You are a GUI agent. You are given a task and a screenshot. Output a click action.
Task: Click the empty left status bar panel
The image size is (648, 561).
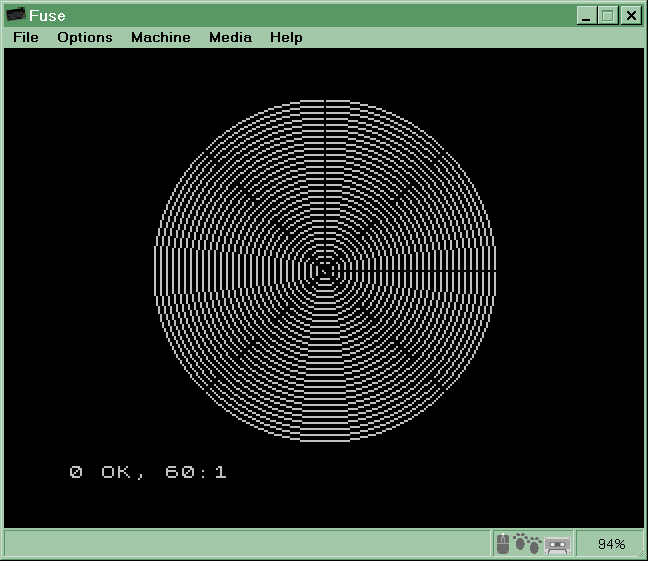click(x=245, y=544)
